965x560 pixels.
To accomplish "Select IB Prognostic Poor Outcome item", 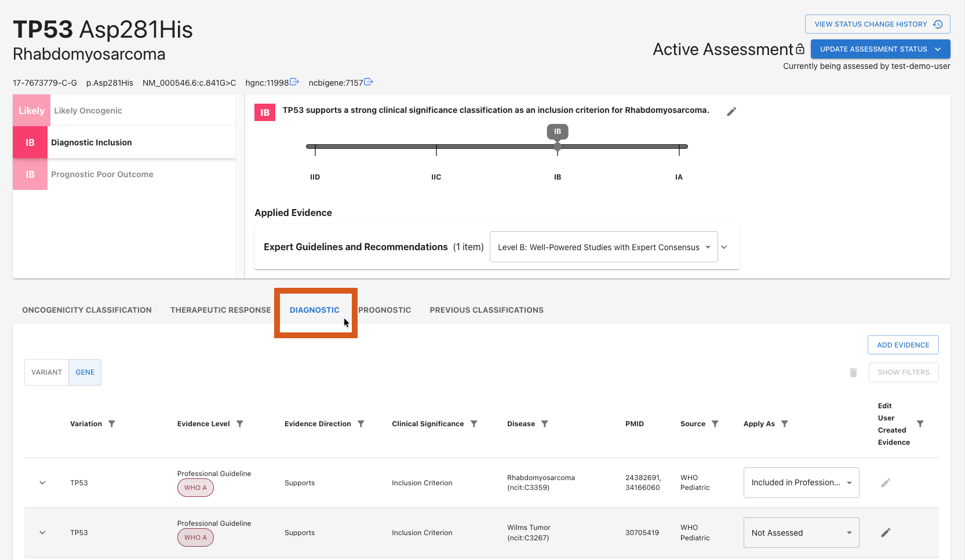I will pyautogui.click(x=124, y=174).
